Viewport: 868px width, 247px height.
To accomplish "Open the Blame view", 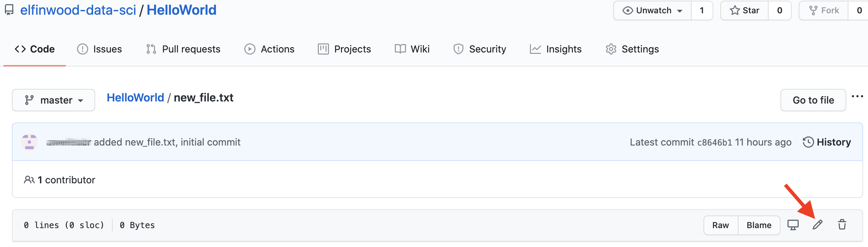I will (x=759, y=225).
